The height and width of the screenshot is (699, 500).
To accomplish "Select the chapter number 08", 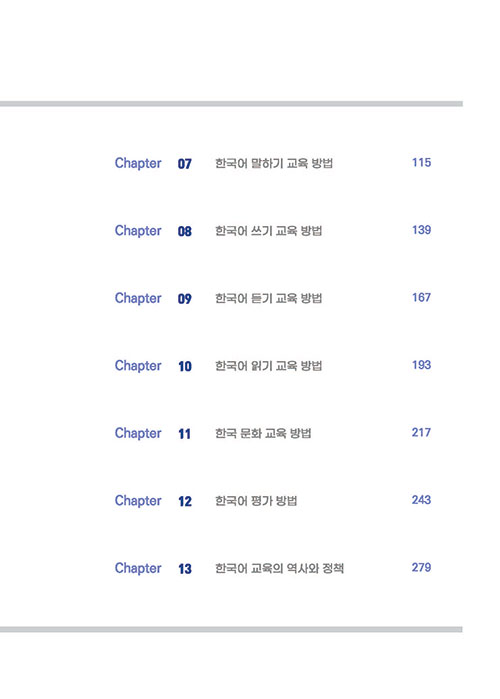I will (184, 231).
